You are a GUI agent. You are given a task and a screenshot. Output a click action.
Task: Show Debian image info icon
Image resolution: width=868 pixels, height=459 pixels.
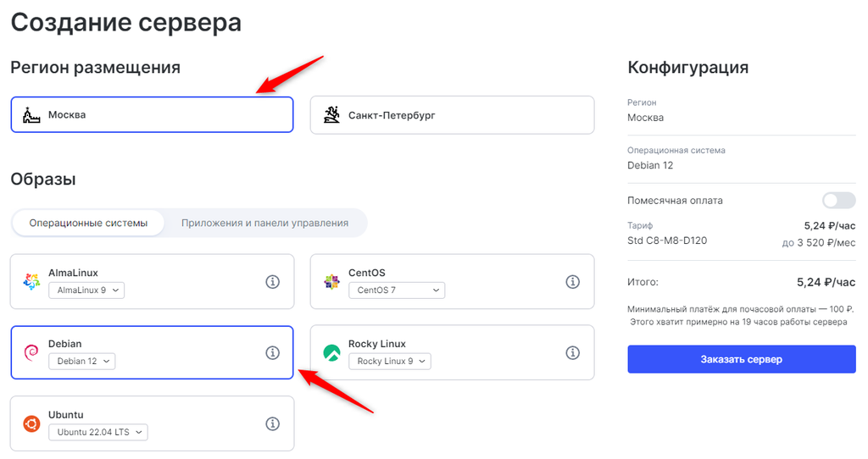click(272, 352)
